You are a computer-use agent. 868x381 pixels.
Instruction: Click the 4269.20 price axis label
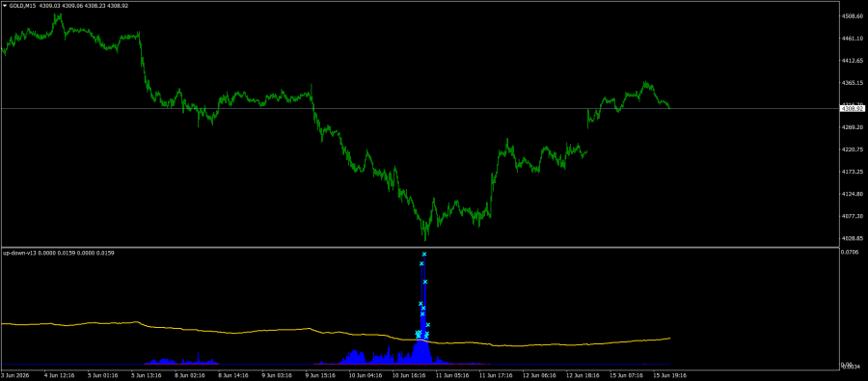(852, 126)
